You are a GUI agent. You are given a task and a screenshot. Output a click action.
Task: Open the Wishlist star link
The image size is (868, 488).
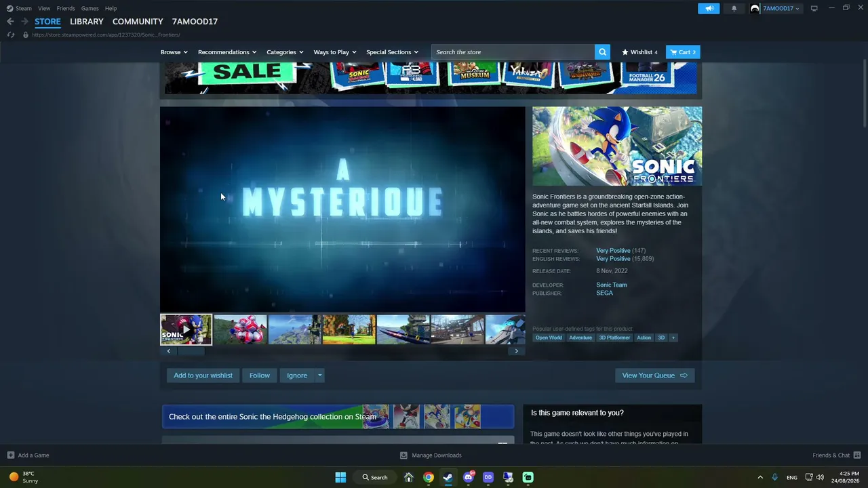[x=639, y=52]
